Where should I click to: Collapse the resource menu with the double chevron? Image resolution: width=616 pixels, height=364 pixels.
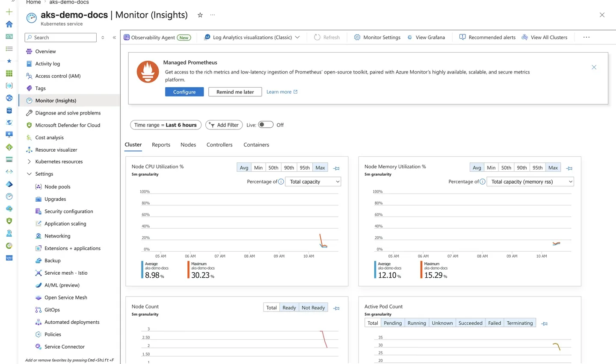coord(114,38)
